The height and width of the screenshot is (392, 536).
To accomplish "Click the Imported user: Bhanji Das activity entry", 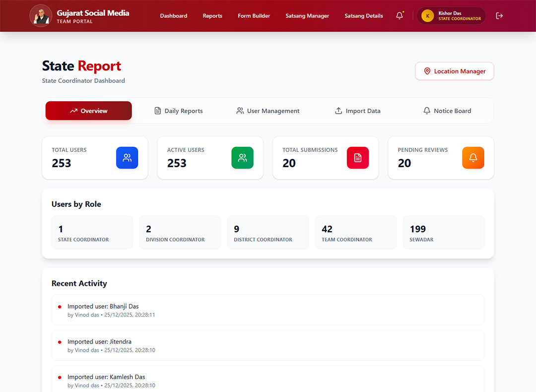I will (x=268, y=310).
